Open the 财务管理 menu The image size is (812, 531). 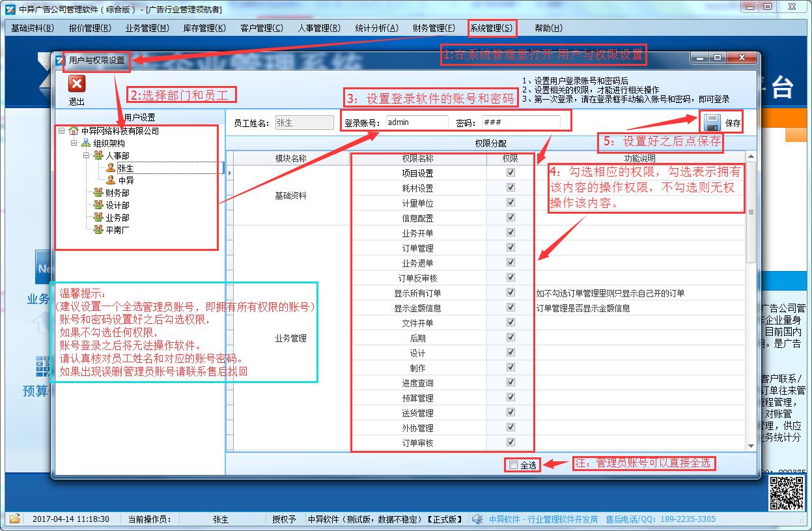point(434,28)
